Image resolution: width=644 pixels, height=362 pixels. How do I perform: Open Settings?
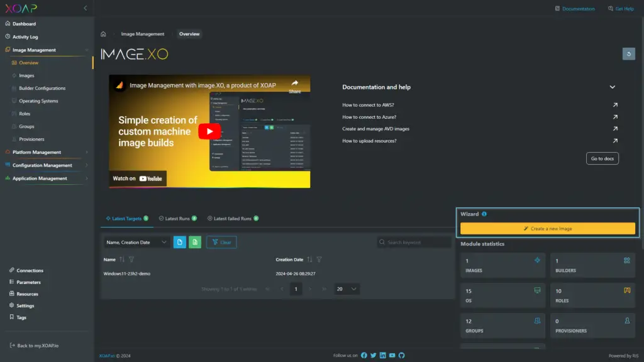[x=25, y=306]
